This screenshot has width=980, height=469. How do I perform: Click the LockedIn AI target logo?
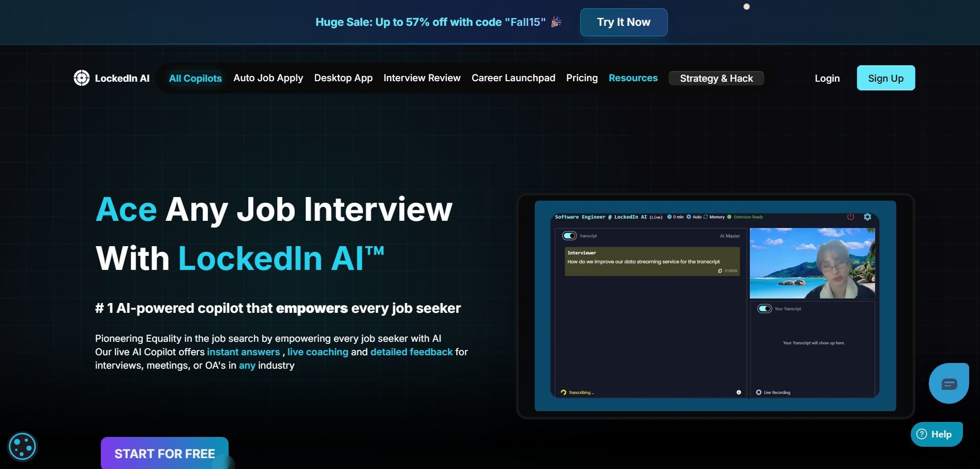(82, 78)
